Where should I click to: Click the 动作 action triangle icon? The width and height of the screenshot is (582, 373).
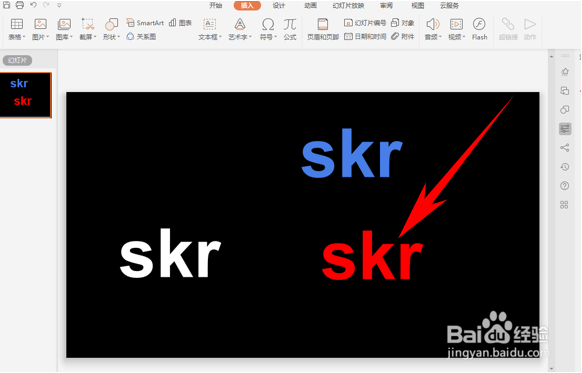[530, 24]
